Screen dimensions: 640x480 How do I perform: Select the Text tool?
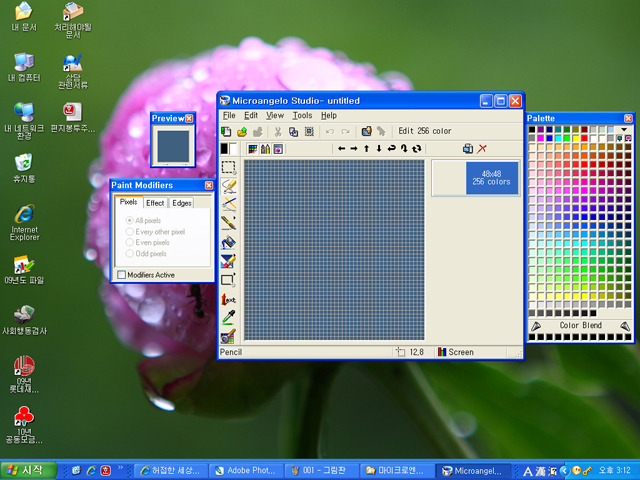[x=229, y=299]
